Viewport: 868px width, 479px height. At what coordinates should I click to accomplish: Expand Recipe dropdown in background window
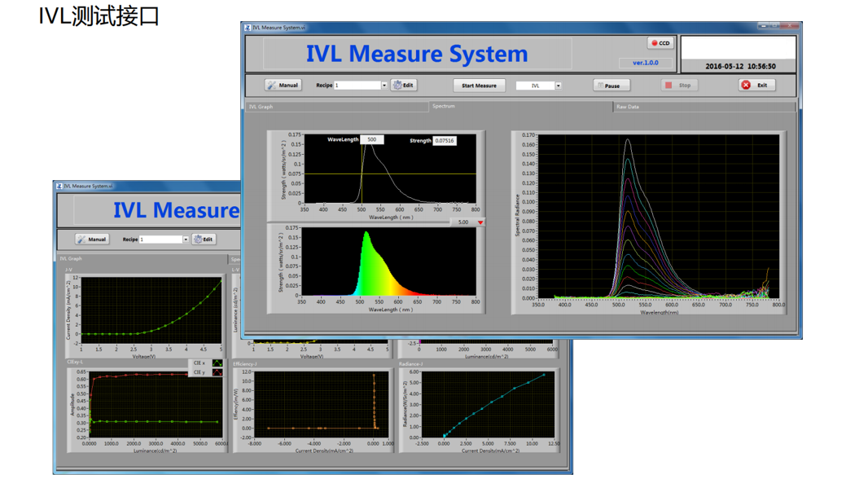click(x=186, y=239)
